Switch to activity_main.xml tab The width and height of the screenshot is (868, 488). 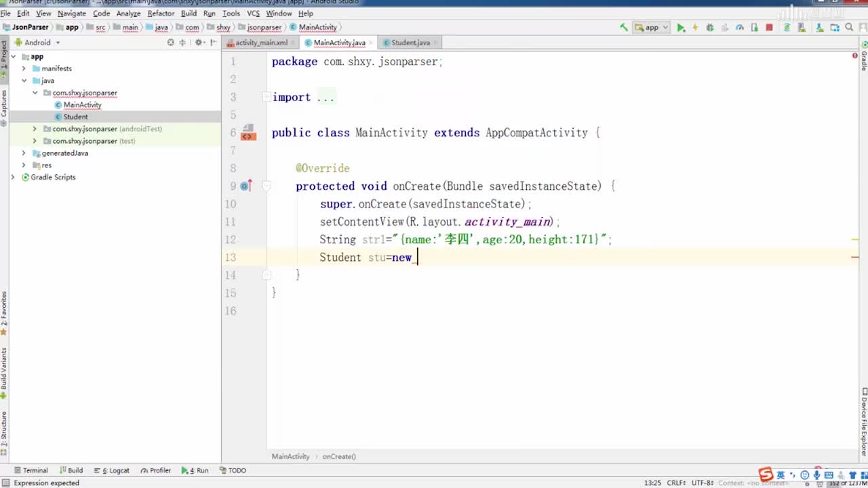click(x=261, y=43)
